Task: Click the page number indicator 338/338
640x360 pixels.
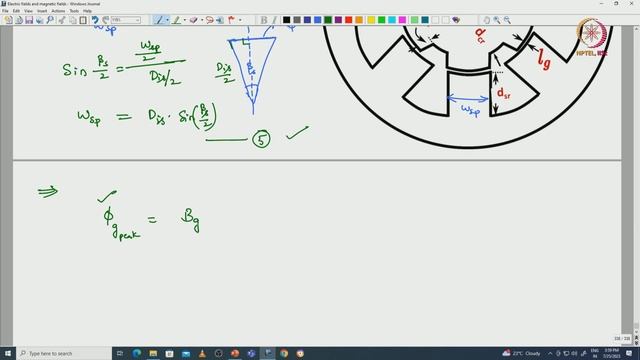Action: (x=622, y=338)
